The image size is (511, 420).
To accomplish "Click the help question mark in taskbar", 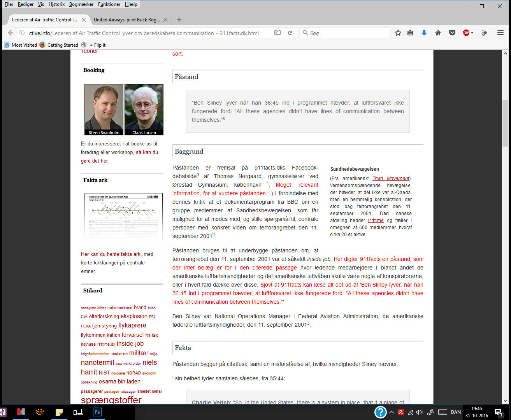I will click(x=380, y=412).
